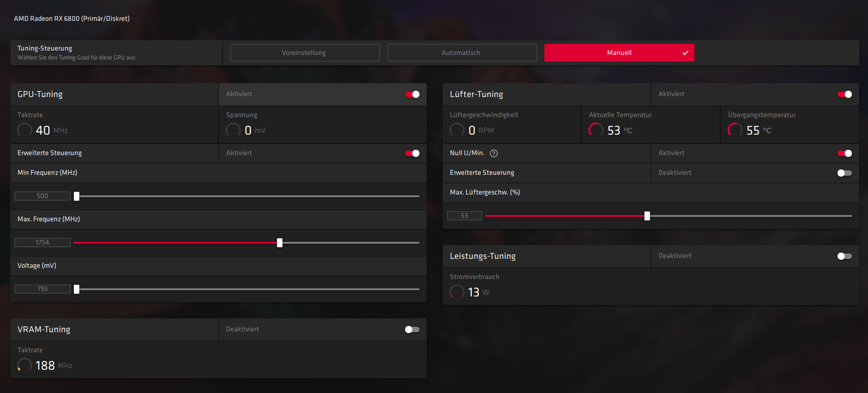Enable the VRAM-Tuning toggle
The width and height of the screenshot is (868, 393).
pos(412,330)
